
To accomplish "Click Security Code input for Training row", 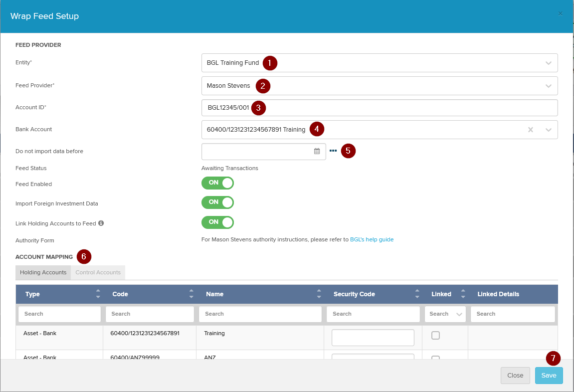I will point(373,338).
